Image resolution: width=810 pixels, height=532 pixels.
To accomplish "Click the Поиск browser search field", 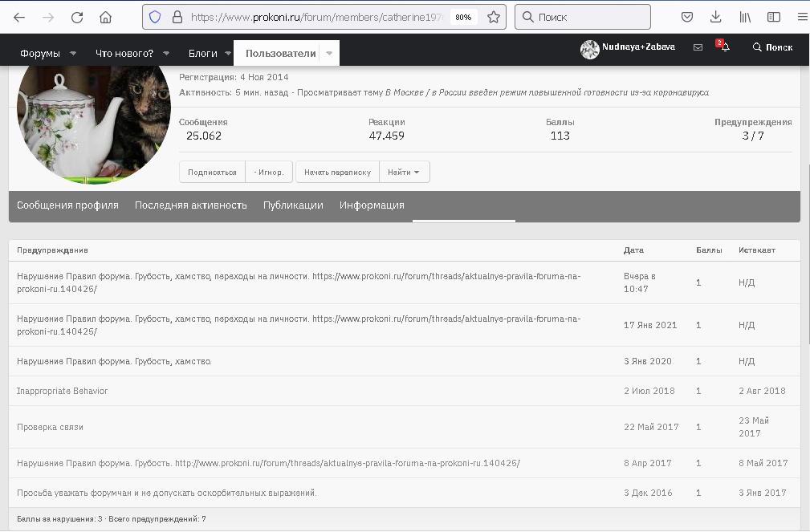I will (x=582, y=17).
